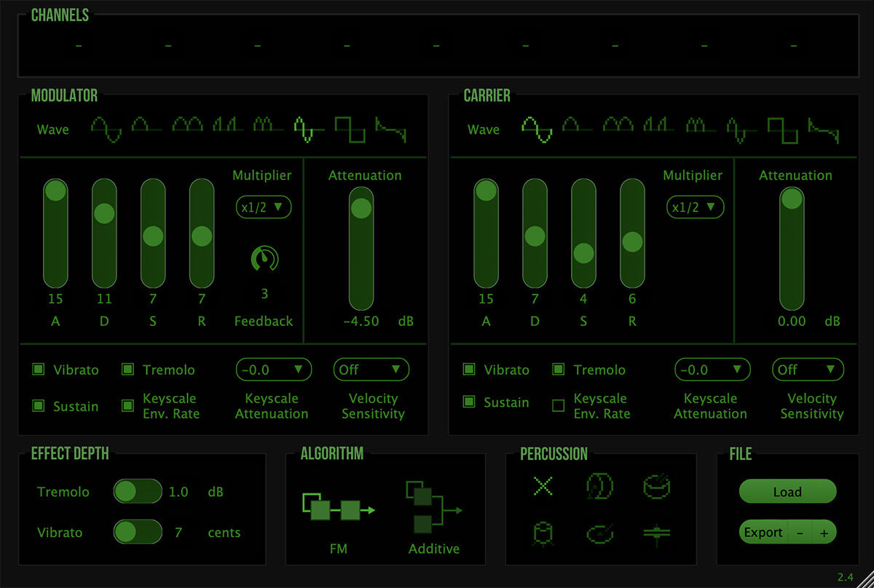
Task: Enable the Modulator's Vibrato checkbox
Action: 38,370
